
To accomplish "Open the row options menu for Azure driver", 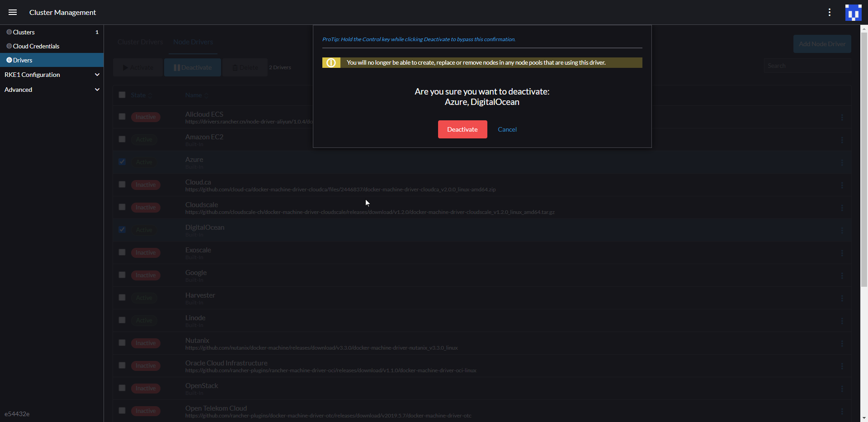I will tap(842, 162).
